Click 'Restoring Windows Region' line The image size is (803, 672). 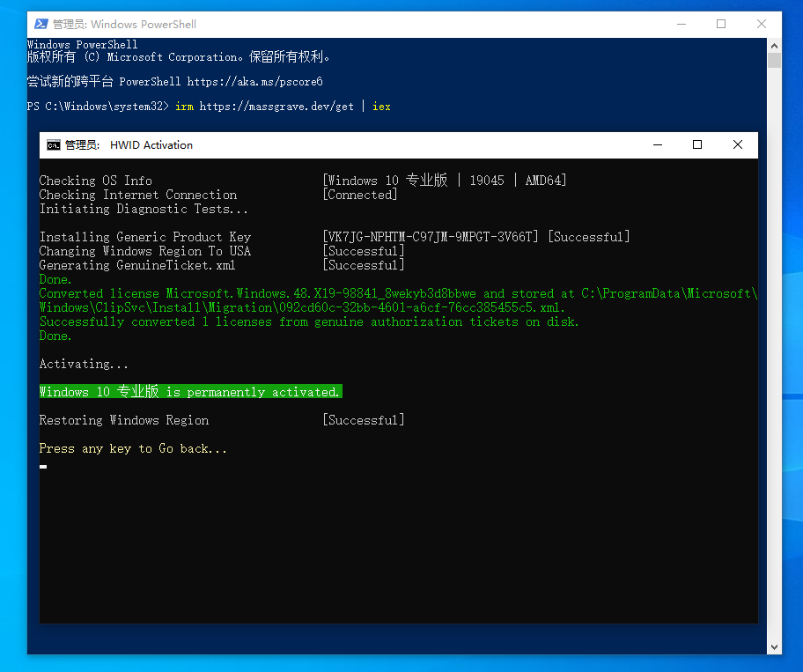(124, 420)
